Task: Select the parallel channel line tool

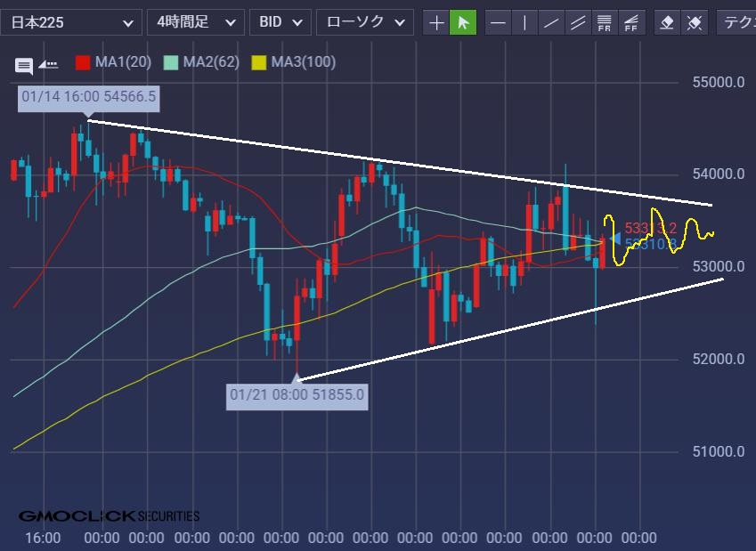Action: point(578,22)
